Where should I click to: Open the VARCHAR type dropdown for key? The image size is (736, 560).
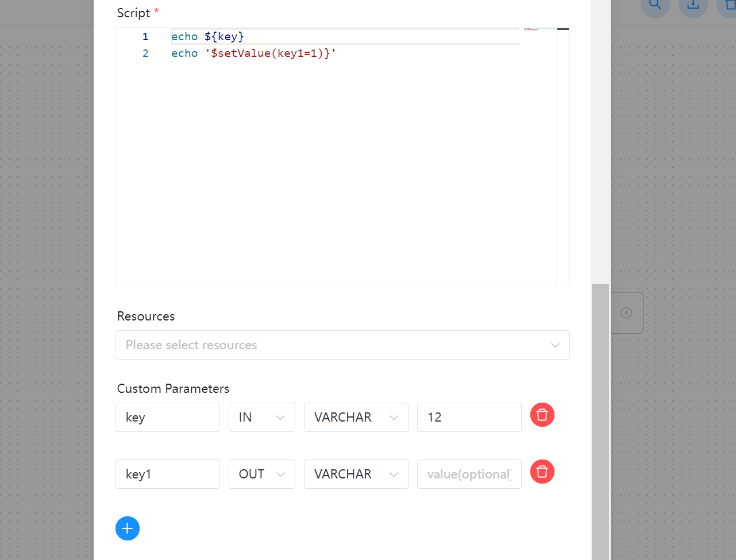click(356, 417)
